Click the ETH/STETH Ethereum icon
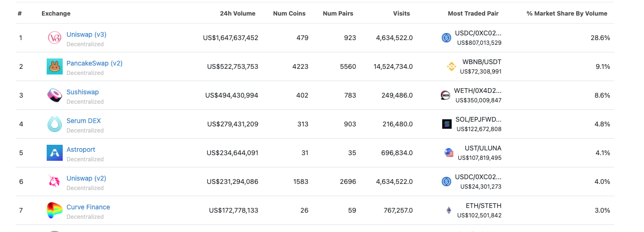Screen dimensions: 644x232 [x=449, y=210]
